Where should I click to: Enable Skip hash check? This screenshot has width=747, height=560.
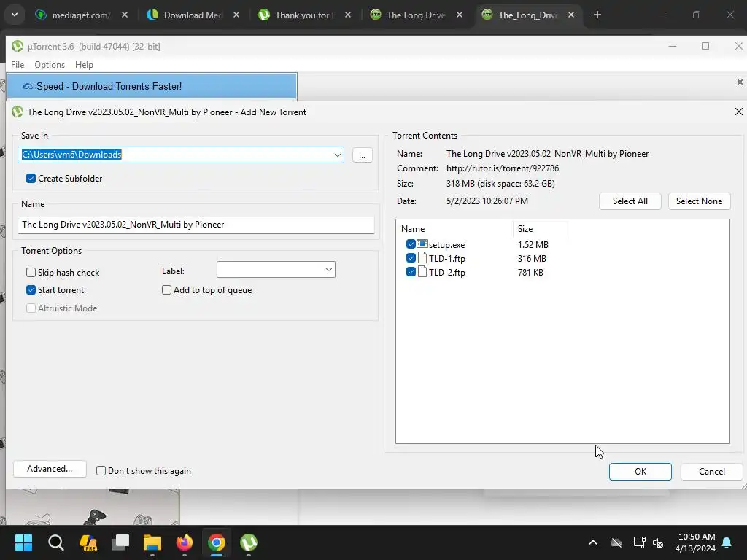coord(31,273)
